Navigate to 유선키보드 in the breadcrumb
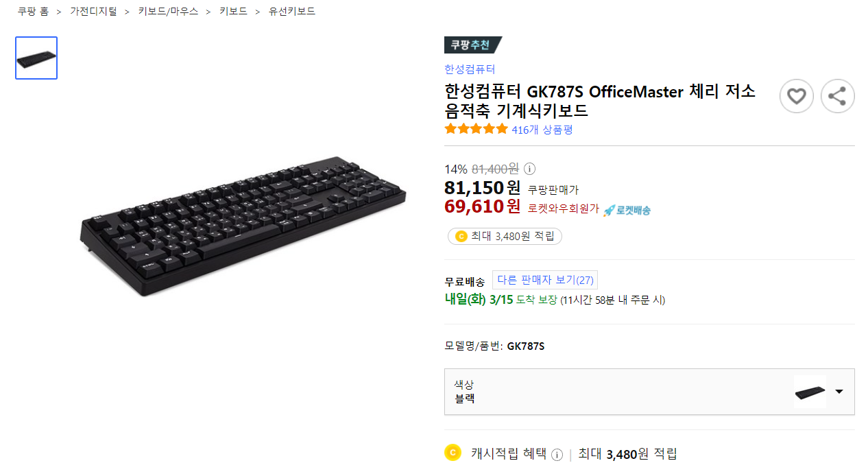Screen dimensions: 868x474 click(291, 11)
